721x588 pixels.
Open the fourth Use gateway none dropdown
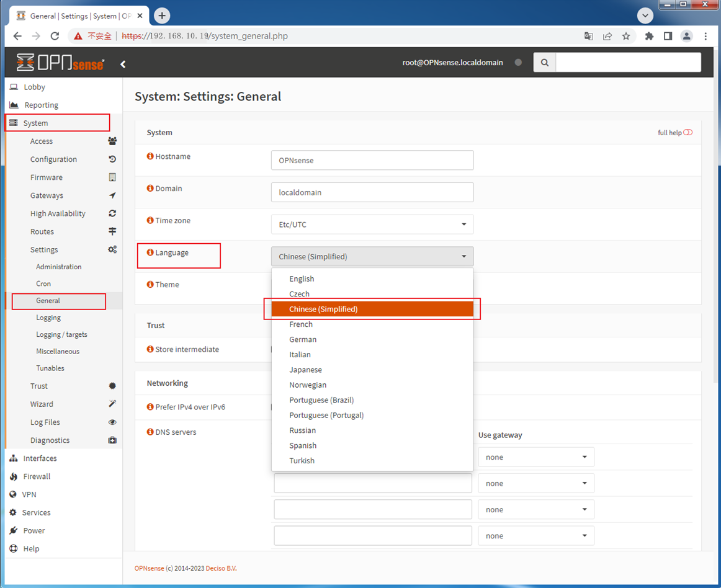(x=535, y=536)
